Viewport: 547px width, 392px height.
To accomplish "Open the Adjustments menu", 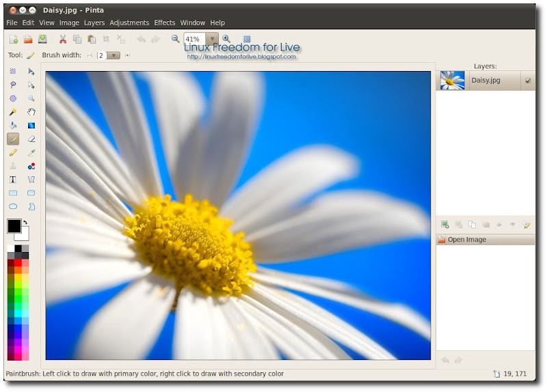I will 129,23.
